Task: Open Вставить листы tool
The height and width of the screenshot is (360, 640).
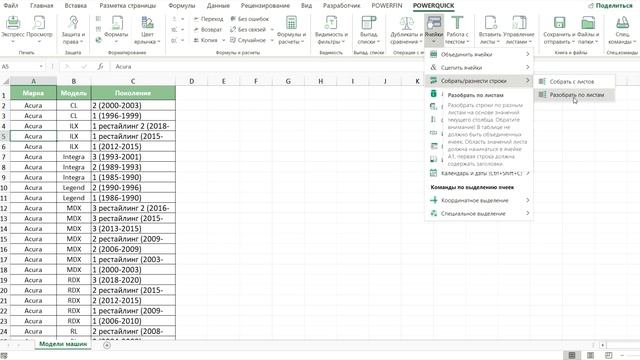Action: pyautogui.click(x=490, y=29)
